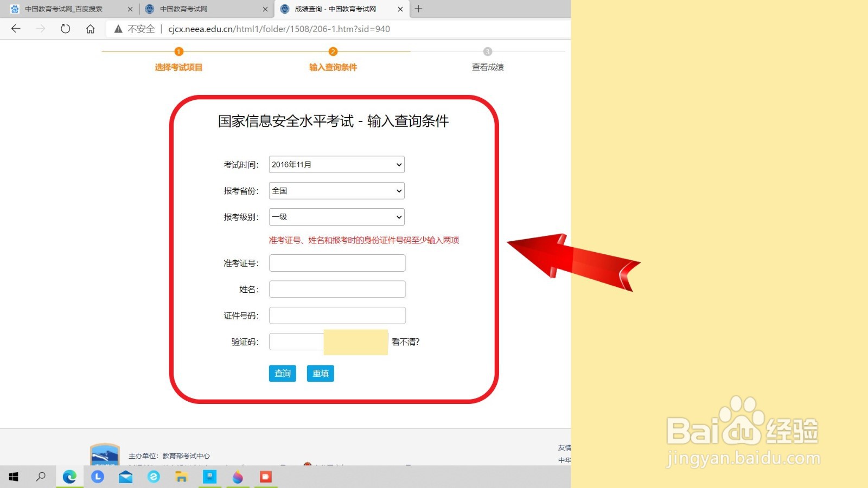Click step 1 circle 选择考试项目

tap(179, 52)
